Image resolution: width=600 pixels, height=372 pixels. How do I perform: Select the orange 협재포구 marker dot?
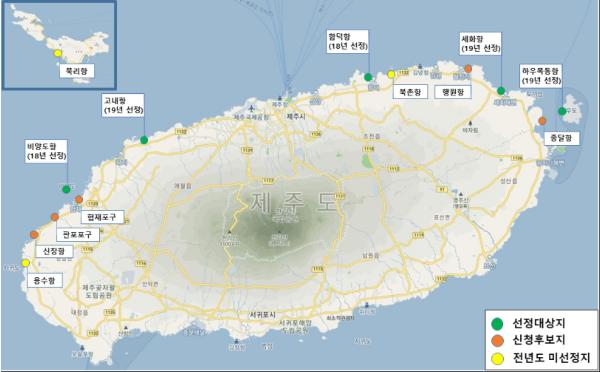point(79,199)
